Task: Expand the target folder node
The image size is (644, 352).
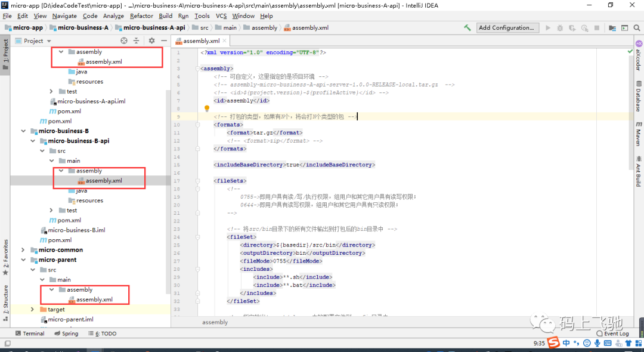Action: [32, 309]
